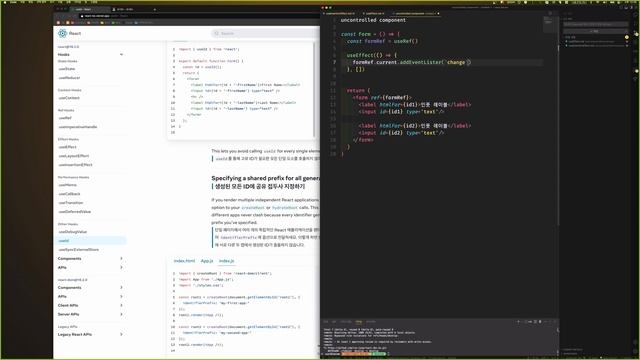
Task: Click the button below side panel input
Action: 596,31
